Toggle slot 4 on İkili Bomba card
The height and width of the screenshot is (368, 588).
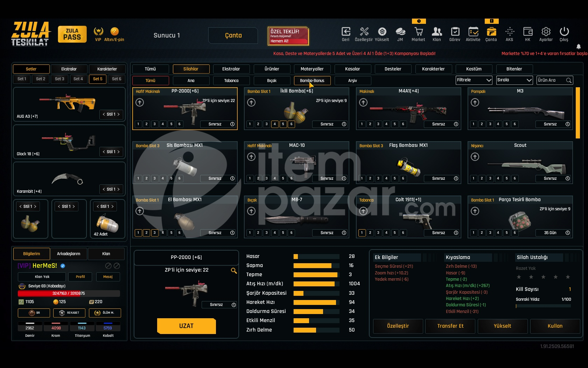[275, 124]
